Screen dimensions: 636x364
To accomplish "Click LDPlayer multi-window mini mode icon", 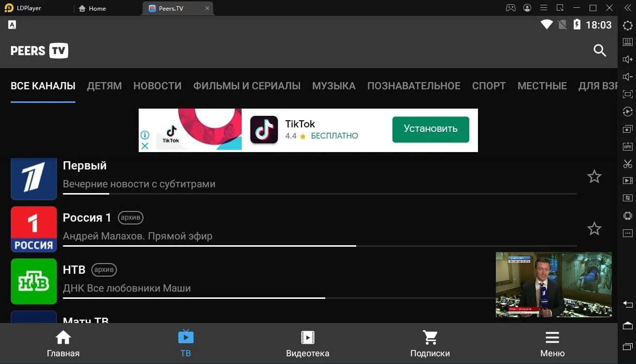I will point(560,8).
